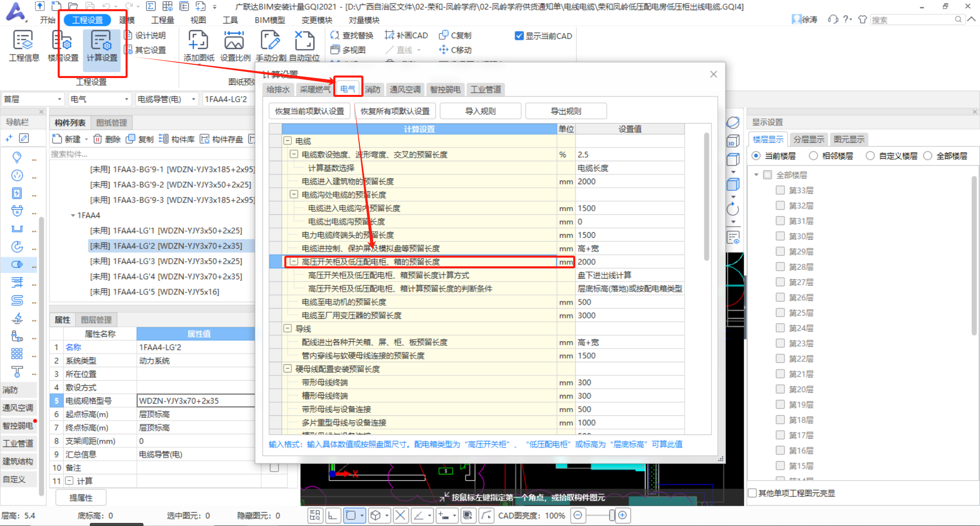Click 构件存盘 save component
Screen dimensions: 980x526
[222, 139]
